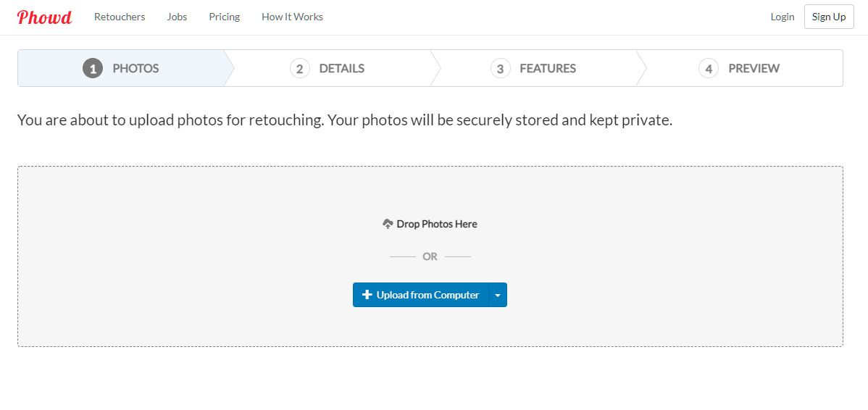Image resolution: width=868 pixels, height=410 pixels.
Task: Click the plus icon on the Upload button
Action: tap(367, 295)
